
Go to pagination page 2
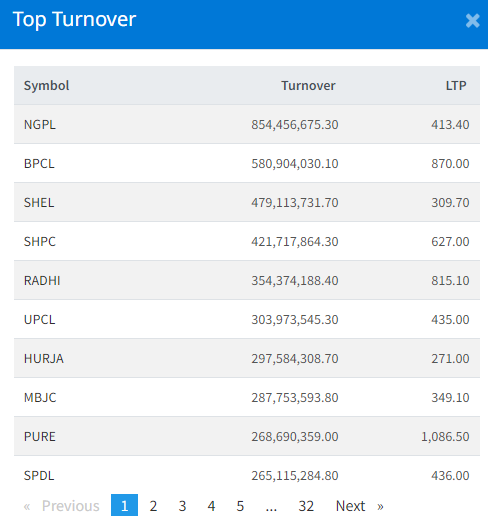click(x=153, y=506)
